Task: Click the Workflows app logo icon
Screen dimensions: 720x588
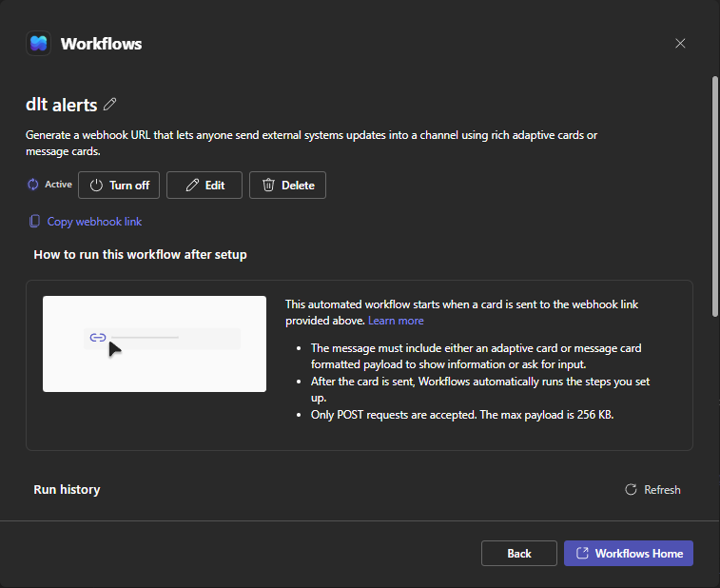Action: (x=39, y=44)
